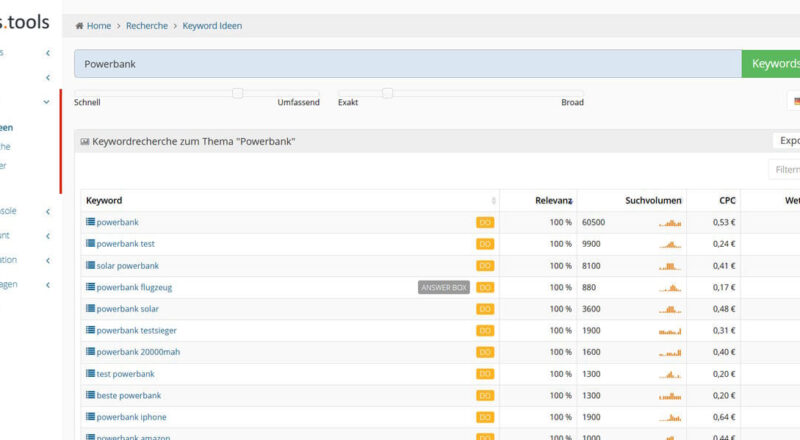Click the Filtern input field

(785, 169)
